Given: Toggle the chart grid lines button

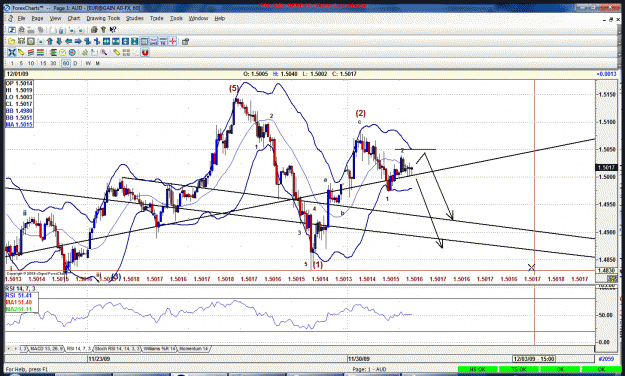Looking at the screenshot, I should click(x=144, y=41).
